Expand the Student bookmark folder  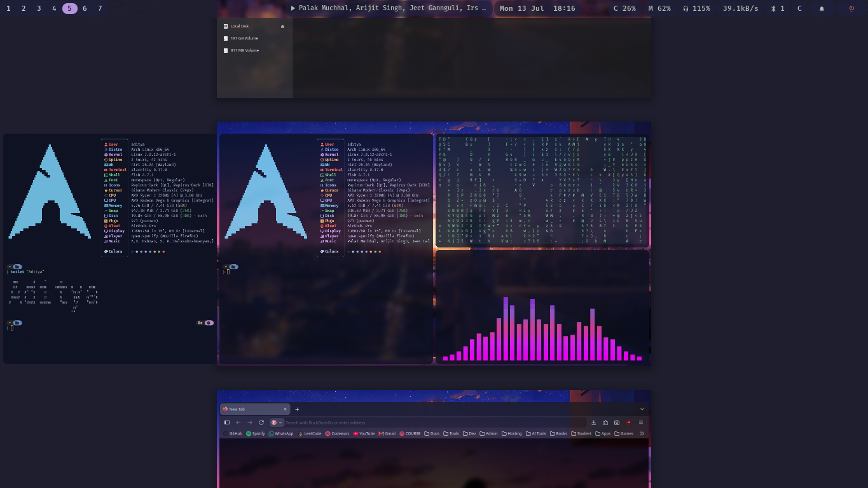tap(581, 434)
